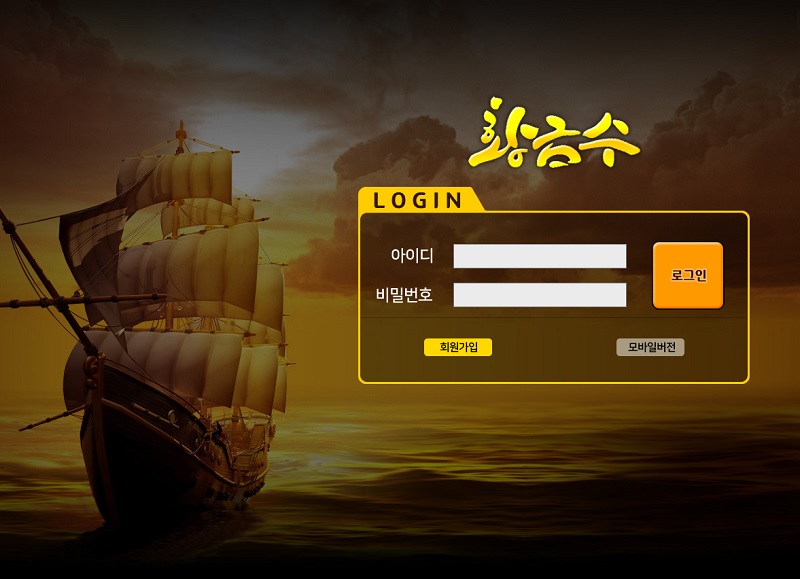The image size is (800, 579).
Task: Click the 아이디 username input field
Action: (x=540, y=256)
